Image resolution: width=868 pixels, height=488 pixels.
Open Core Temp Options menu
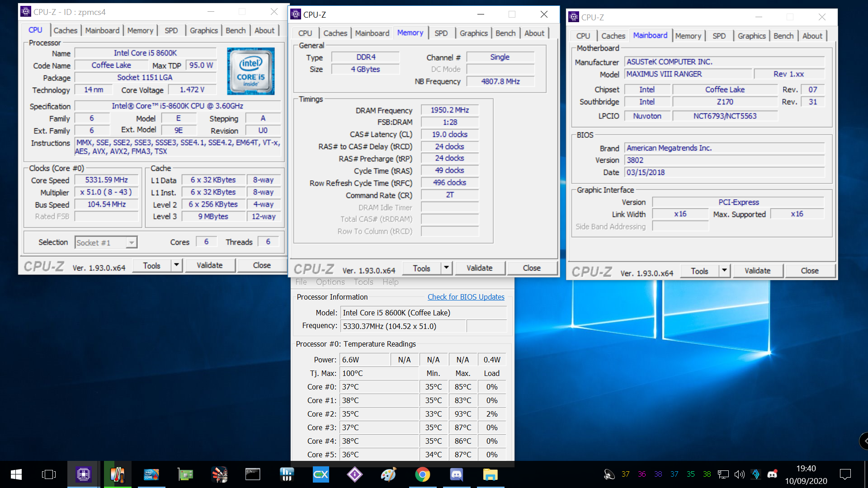[330, 282]
